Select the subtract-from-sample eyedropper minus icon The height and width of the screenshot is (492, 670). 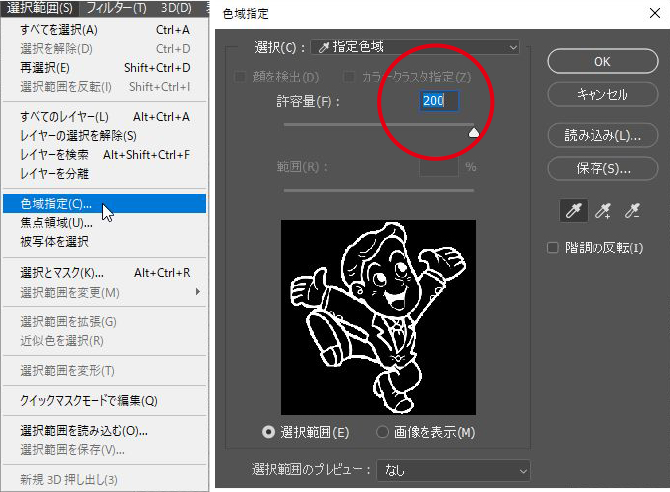point(632,211)
